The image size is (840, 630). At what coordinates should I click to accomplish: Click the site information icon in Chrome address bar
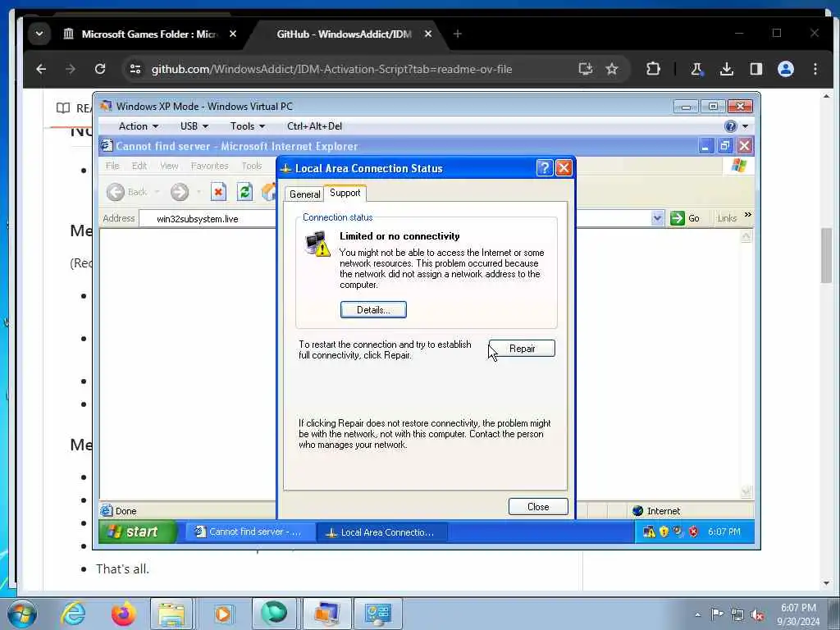135,69
